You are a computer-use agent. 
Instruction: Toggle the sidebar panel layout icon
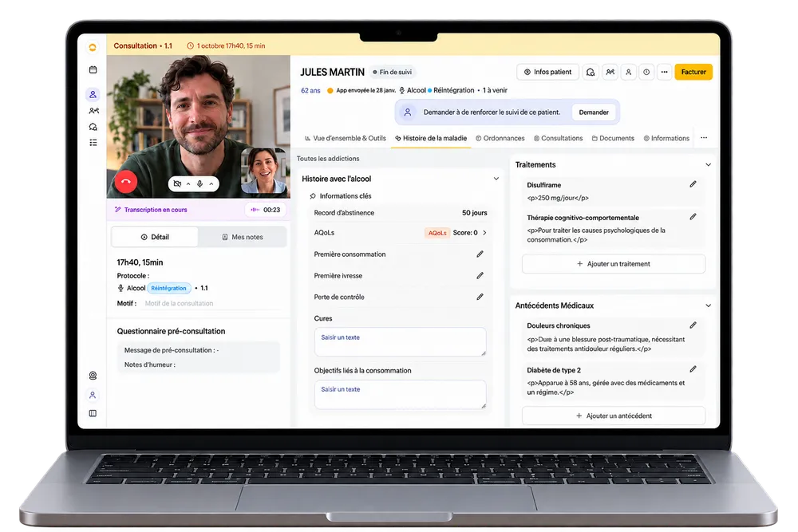[93, 413]
